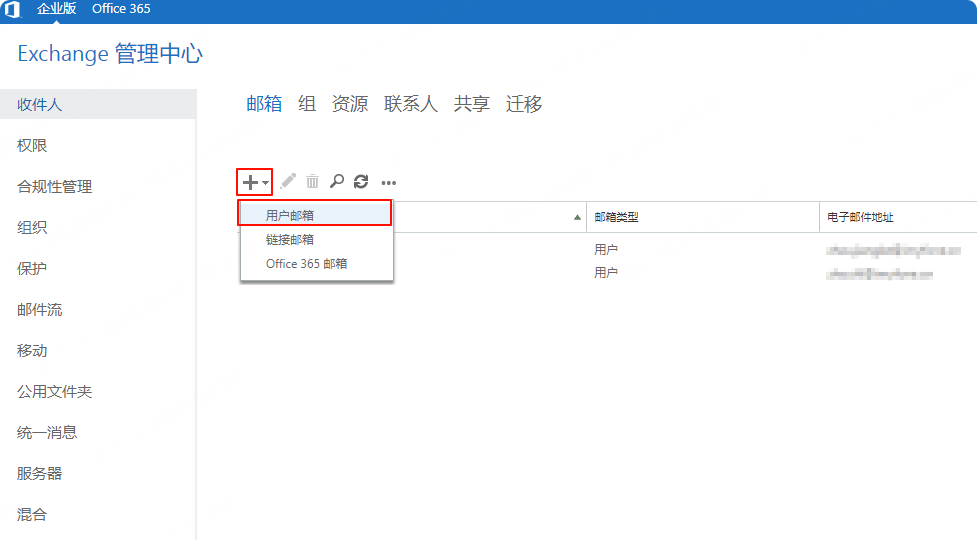Image resolution: width=977 pixels, height=540 pixels.
Task: Open 收件人 in the left navigation
Action: (x=98, y=104)
